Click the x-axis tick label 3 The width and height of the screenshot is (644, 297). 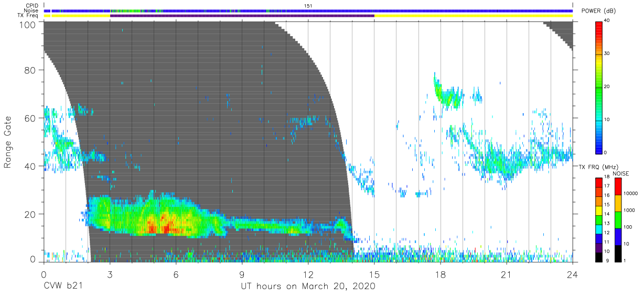pyautogui.click(x=110, y=274)
